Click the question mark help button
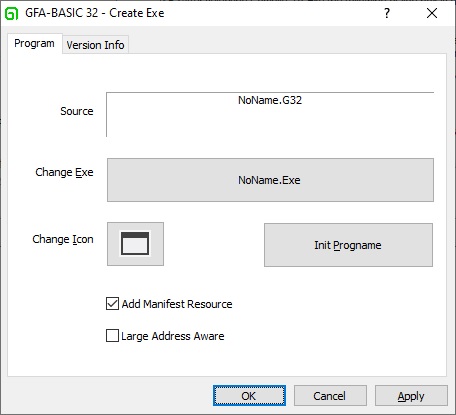This screenshot has width=456, height=415. click(x=387, y=13)
